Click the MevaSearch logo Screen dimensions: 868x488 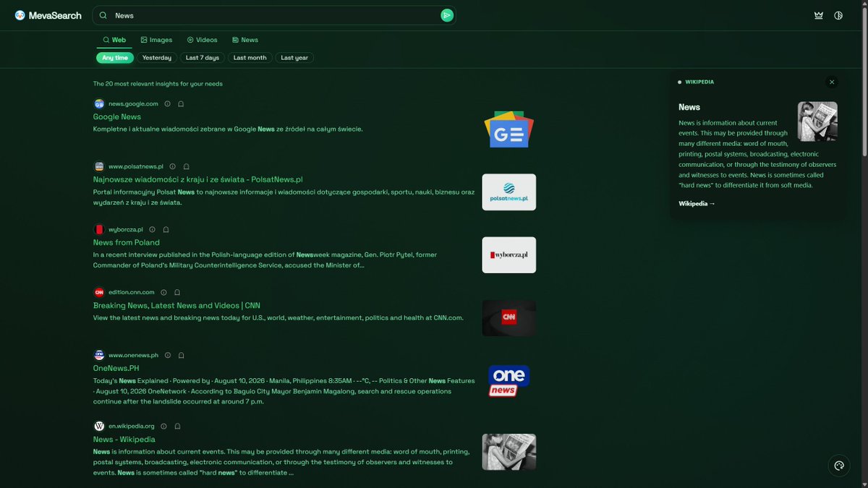(48, 15)
